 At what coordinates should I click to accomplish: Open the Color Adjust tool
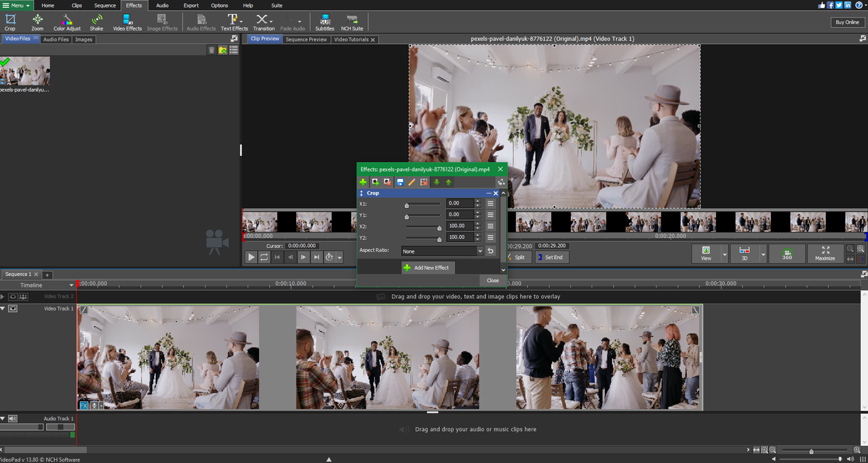tap(67, 22)
